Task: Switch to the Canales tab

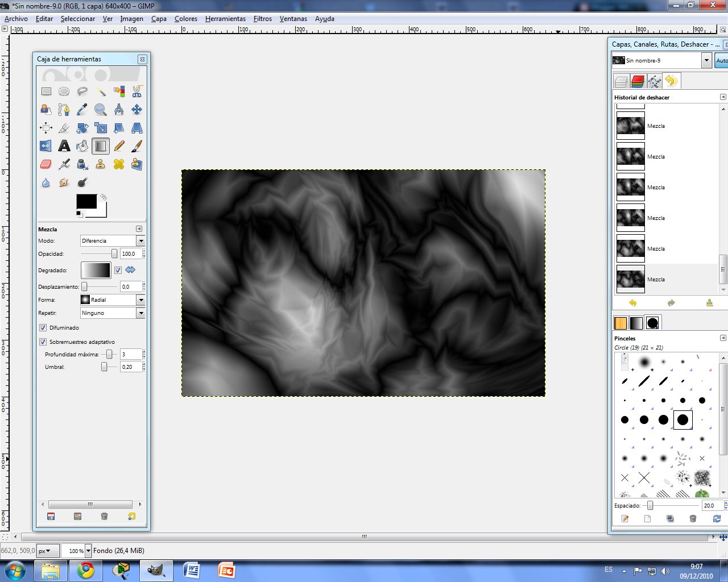Action: coord(637,81)
